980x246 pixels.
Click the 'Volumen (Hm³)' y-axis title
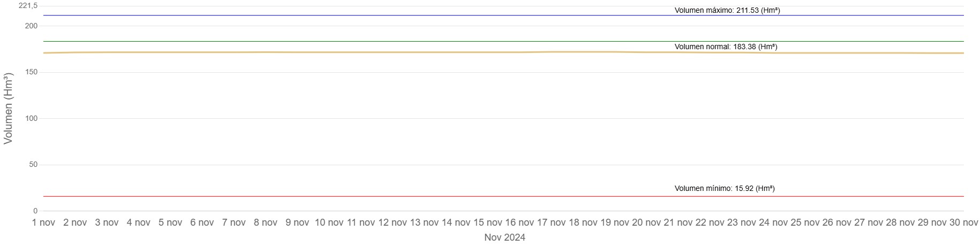click(8, 109)
